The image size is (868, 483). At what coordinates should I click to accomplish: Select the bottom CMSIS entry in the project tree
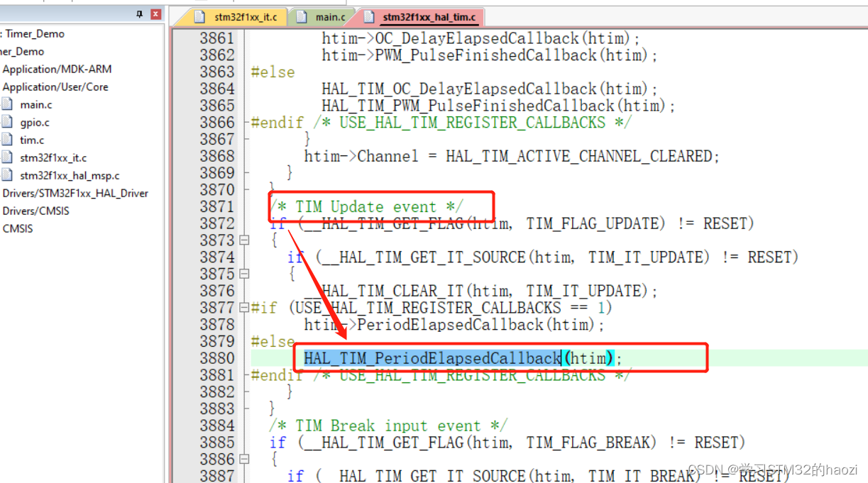[18, 228]
